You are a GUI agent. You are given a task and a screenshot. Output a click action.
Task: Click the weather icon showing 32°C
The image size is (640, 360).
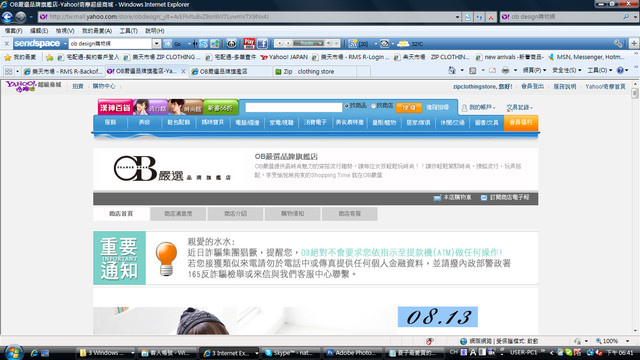point(403,43)
